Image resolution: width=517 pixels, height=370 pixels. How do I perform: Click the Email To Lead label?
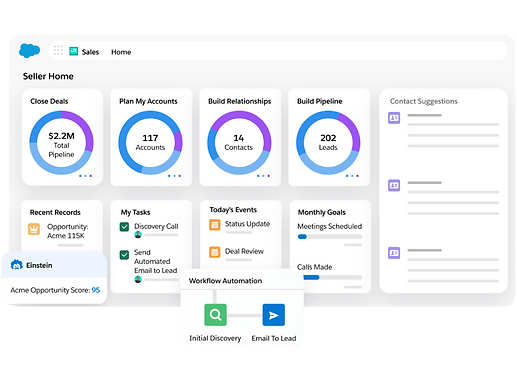pyautogui.click(x=274, y=338)
